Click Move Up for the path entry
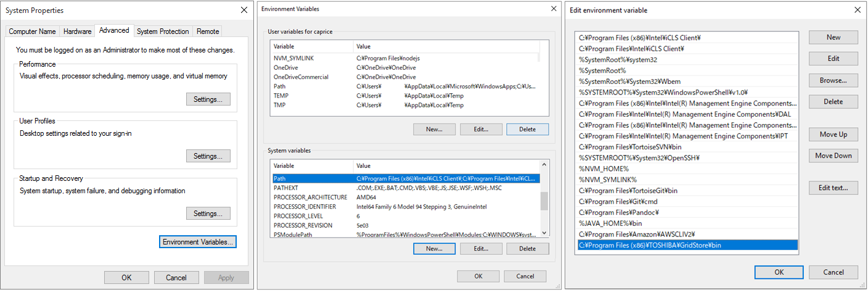This screenshot has width=868, height=292. pyautogui.click(x=833, y=135)
